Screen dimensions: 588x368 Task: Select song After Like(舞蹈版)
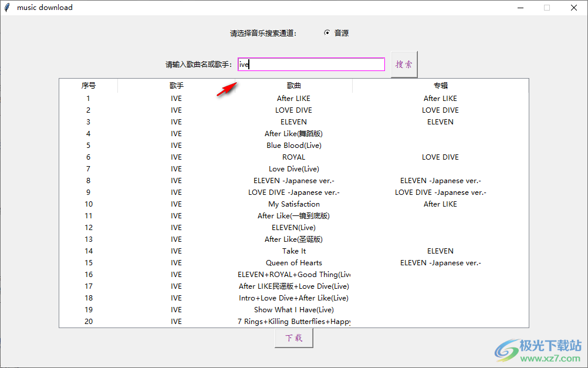click(293, 134)
